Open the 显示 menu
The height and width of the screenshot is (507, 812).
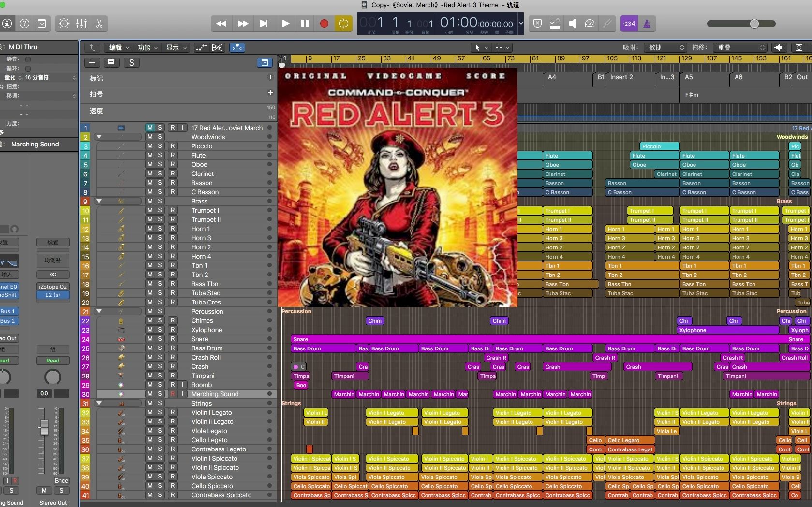coord(176,47)
